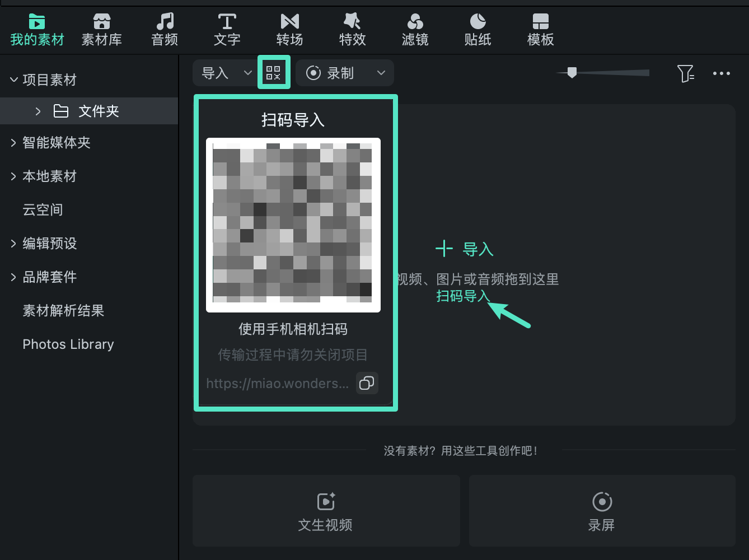The height and width of the screenshot is (560, 749).
Task: Open the 导入 dropdown arrow
Action: click(247, 73)
